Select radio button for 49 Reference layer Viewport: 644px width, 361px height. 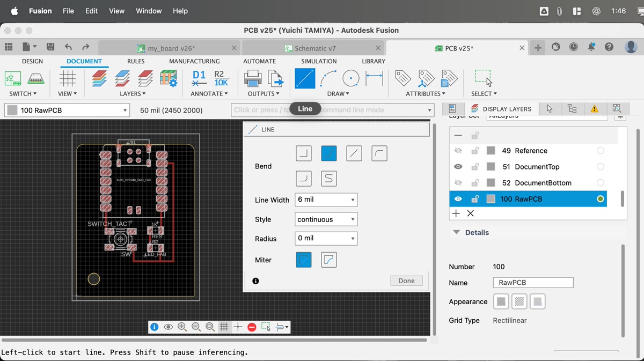pyautogui.click(x=601, y=151)
